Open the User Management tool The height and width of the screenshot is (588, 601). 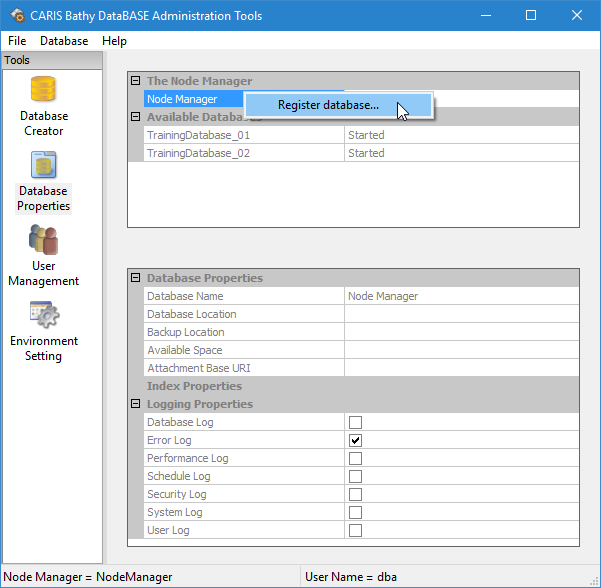pos(44,241)
